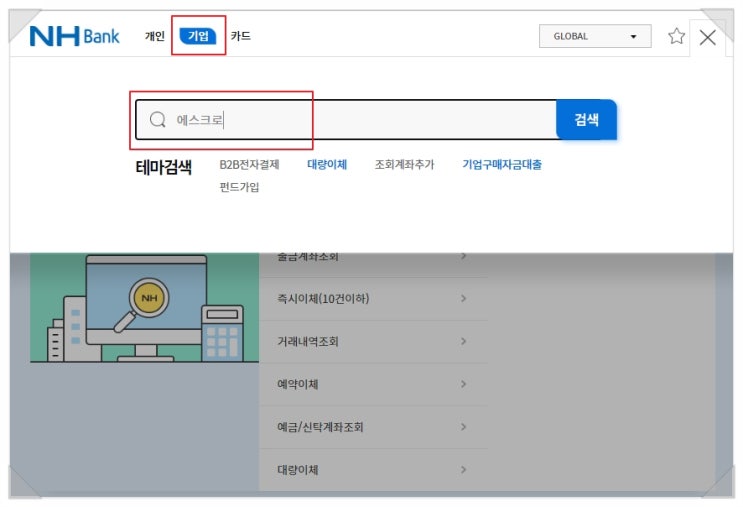The height and width of the screenshot is (507, 743).
Task: Open the 예약이체 menu item
Action: click(x=373, y=384)
